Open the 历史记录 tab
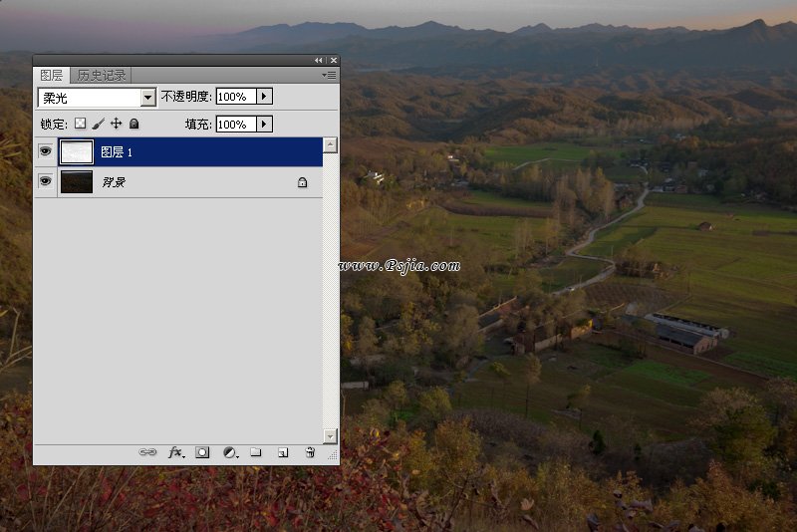 click(x=102, y=75)
